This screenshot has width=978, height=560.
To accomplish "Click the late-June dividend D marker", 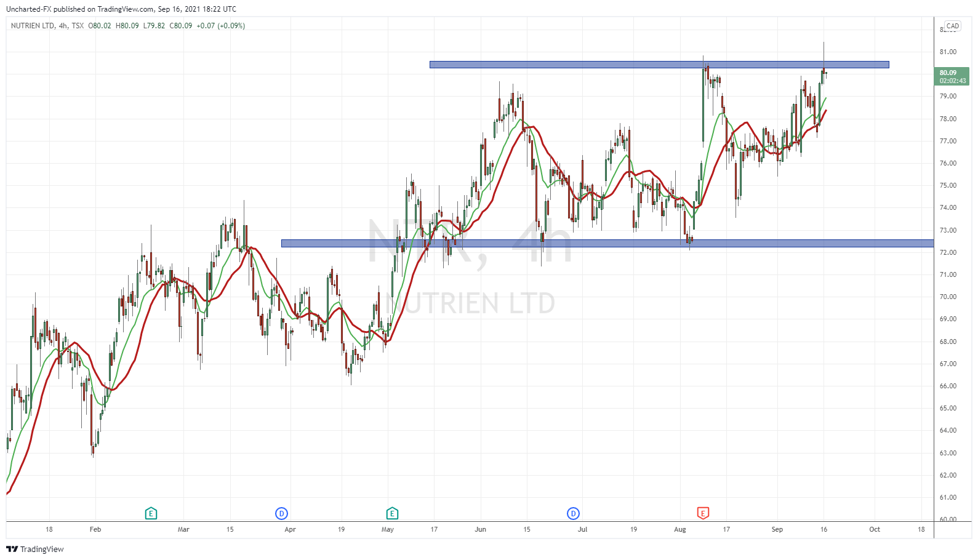I will [573, 513].
